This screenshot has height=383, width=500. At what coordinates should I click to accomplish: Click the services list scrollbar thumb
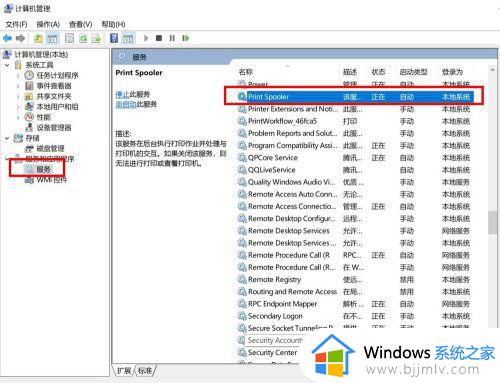[x=492, y=222]
